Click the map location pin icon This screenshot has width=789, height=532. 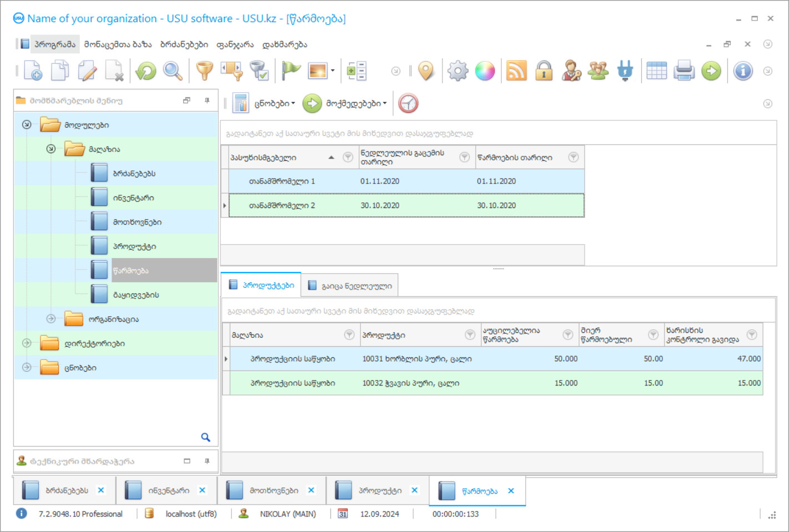(426, 71)
